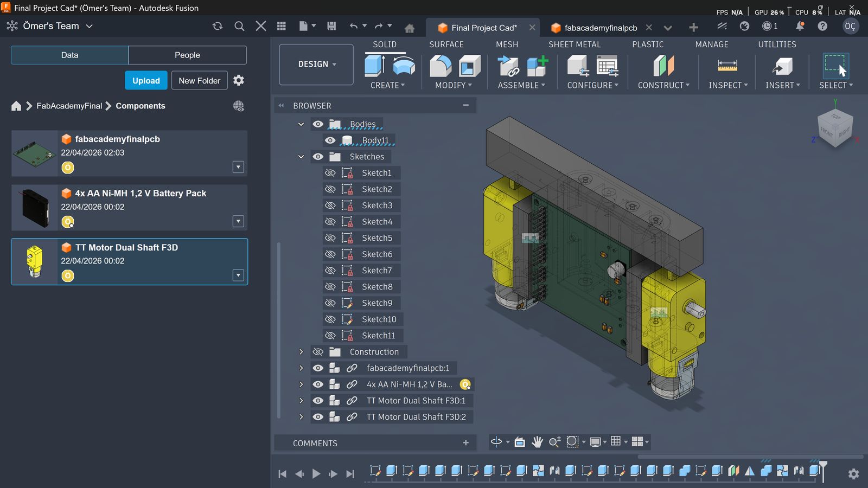Viewport: 868px width, 488px height.
Task: Collapse the Sketches folder
Action: [x=301, y=157]
